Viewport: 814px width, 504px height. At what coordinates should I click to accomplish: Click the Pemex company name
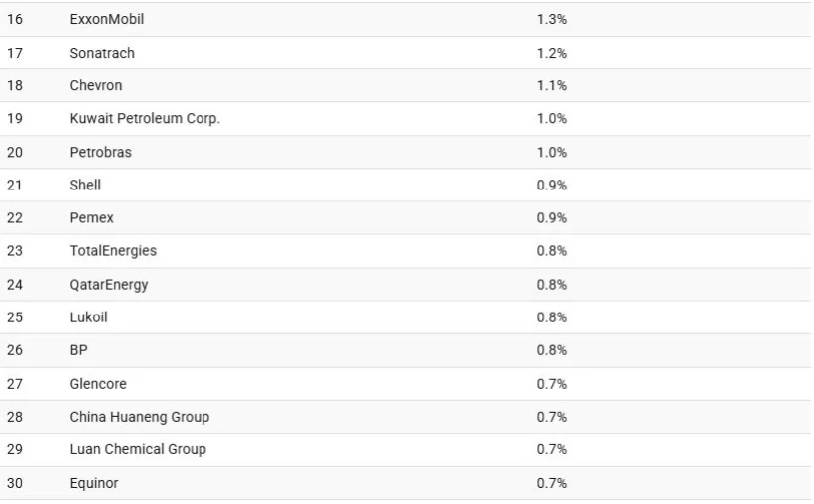[91, 217]
